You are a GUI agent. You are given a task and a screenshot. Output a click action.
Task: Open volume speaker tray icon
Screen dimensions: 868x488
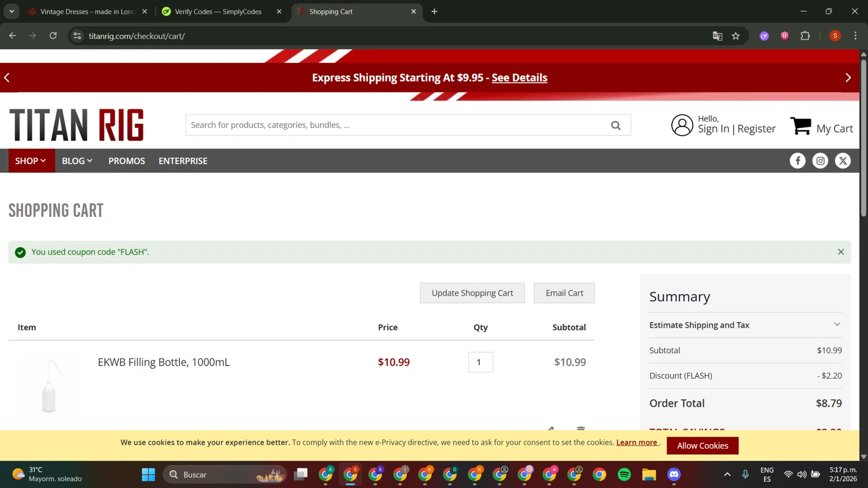click(x=801, y=475)
